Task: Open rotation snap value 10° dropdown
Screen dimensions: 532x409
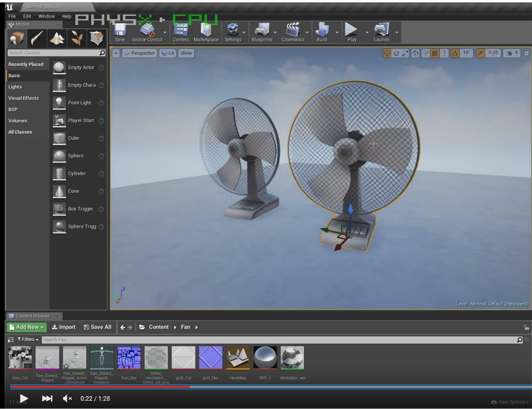Action: point(466,53)
